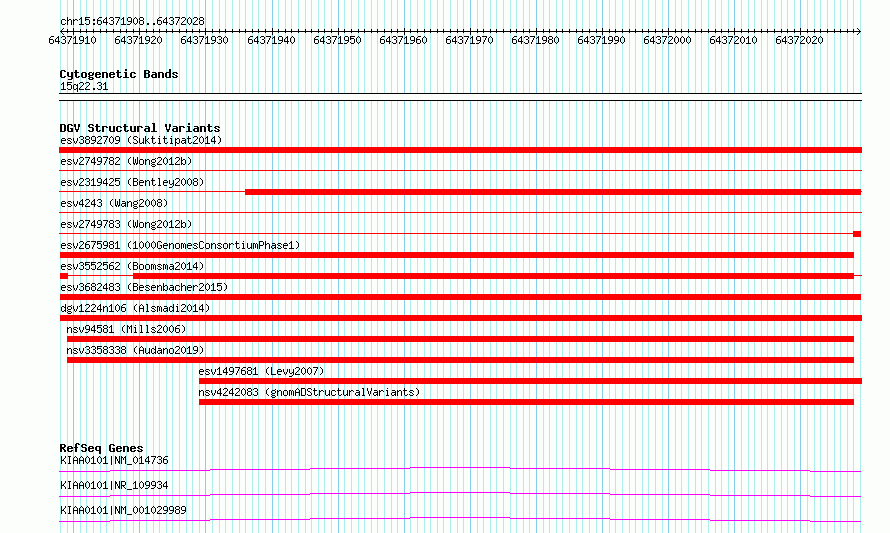Click the red bar below nsv3358338 (Audano2019)
This screenshot has width=890, height=533.
pos(460,360)
